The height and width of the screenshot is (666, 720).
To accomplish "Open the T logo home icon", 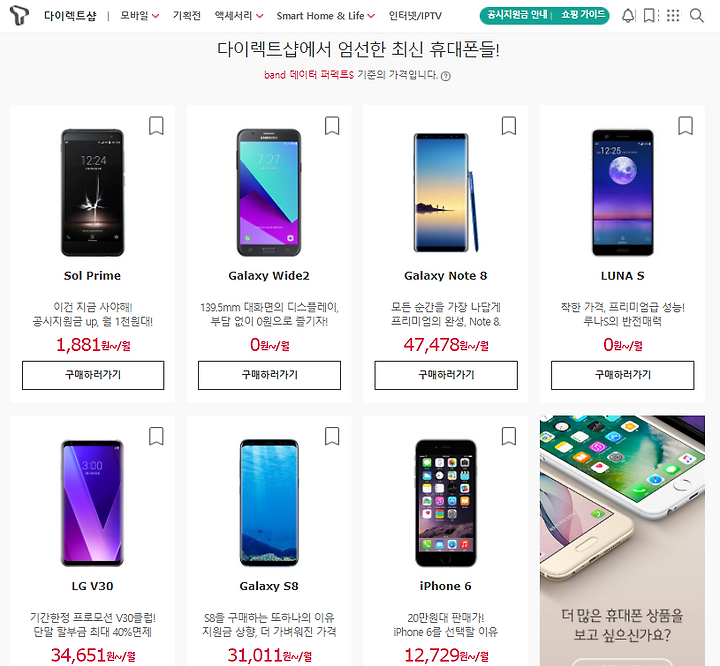I will click(x=19, y=15).
